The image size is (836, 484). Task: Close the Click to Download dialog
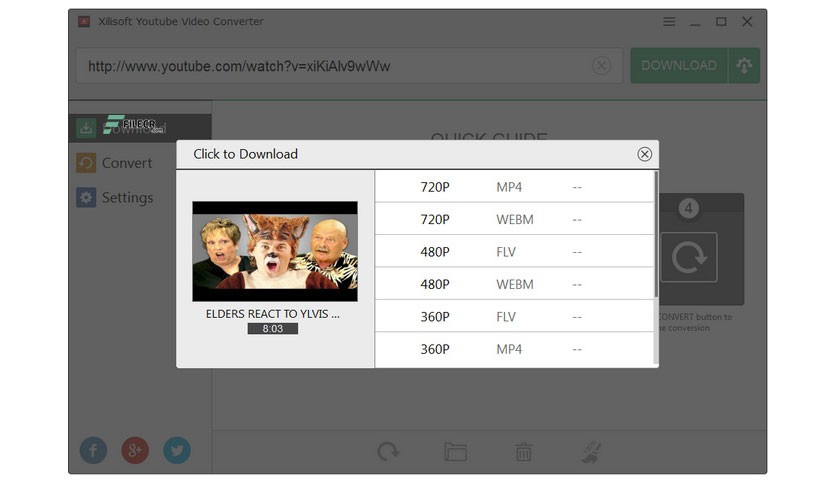(644, 154)
